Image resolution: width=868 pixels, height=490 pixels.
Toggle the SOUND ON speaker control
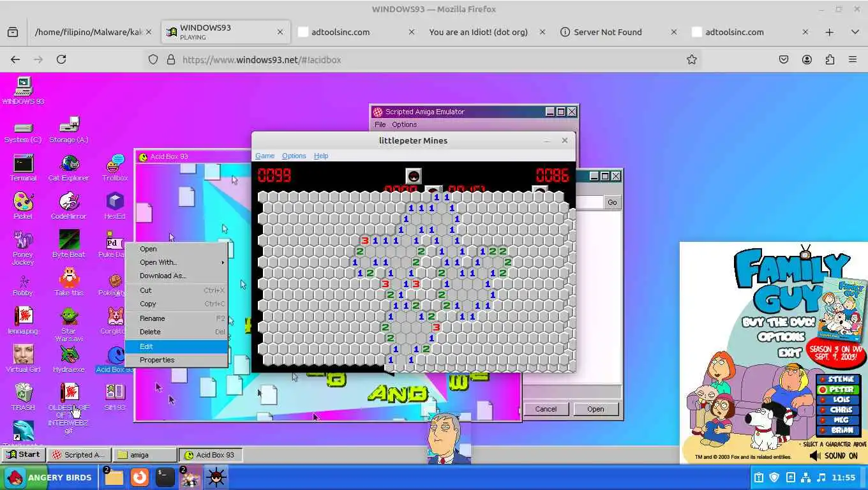(834, 456)
